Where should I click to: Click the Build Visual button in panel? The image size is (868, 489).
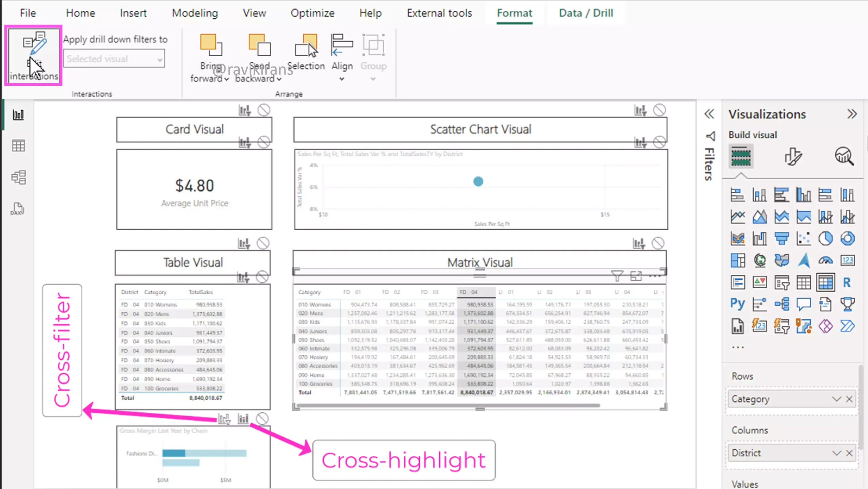tap(741, 156)
